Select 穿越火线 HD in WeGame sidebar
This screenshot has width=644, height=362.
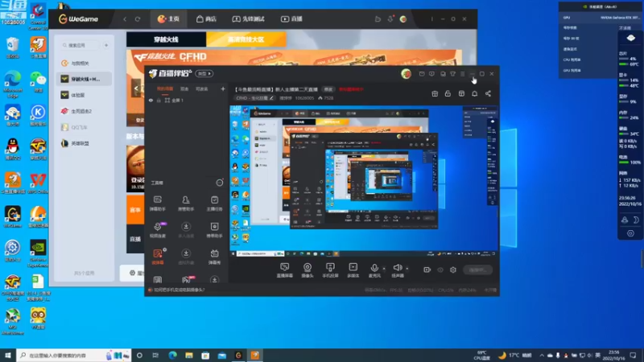tap(85, 79)
